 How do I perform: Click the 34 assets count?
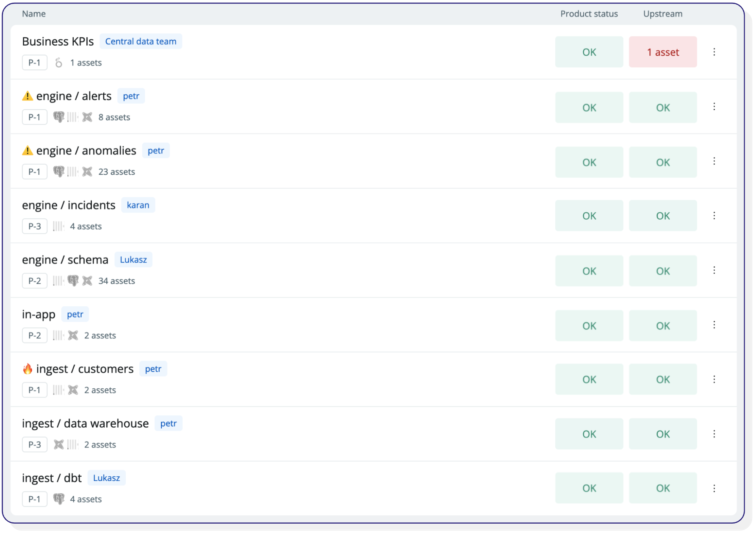[117, 281]
